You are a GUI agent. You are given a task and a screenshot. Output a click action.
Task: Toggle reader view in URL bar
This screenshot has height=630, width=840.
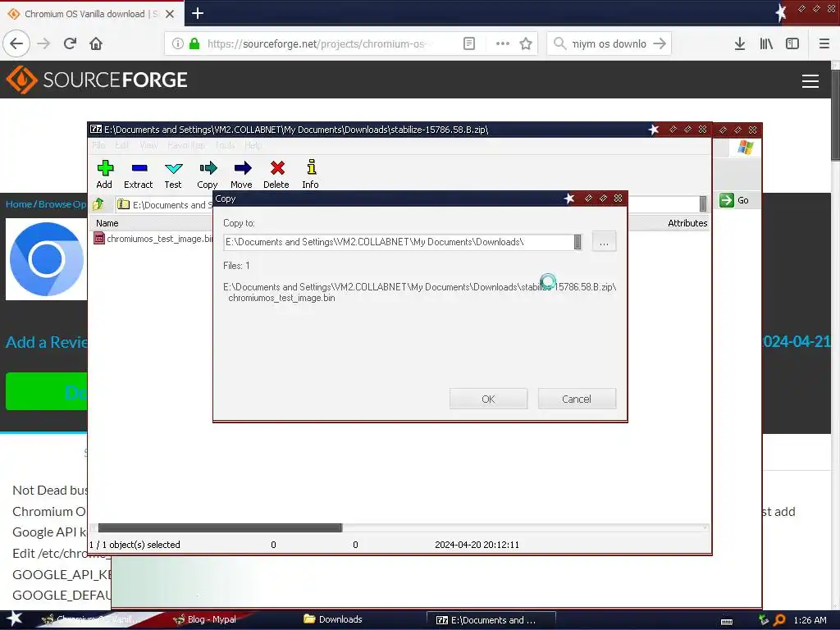coord(468,44)
